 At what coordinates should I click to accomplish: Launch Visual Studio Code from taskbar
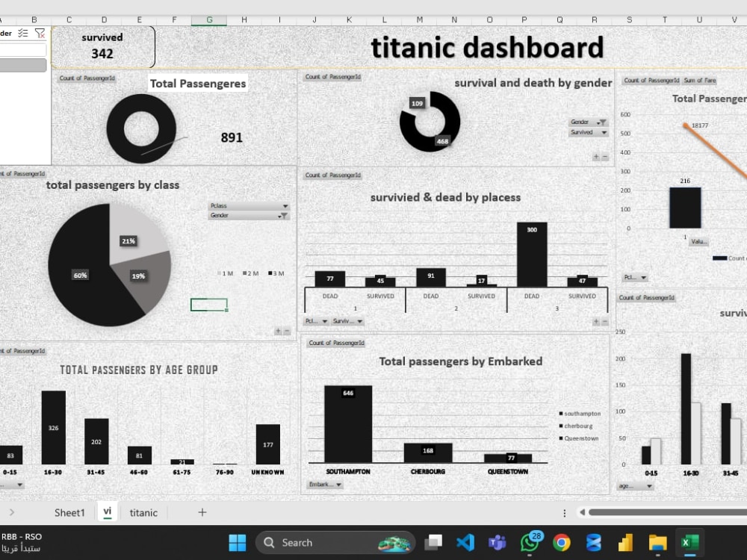click(465, 542)
